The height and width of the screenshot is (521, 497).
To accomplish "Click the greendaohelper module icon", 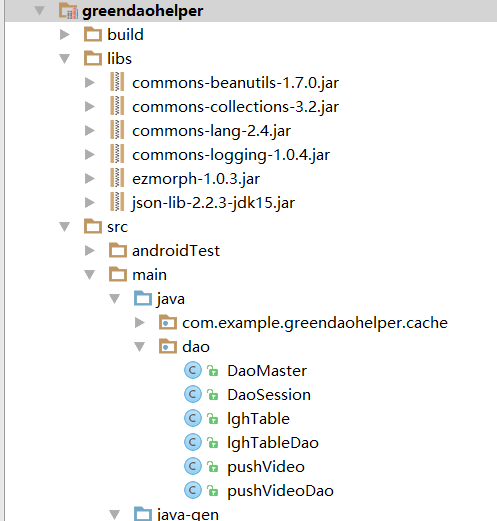I will point(68,11).
